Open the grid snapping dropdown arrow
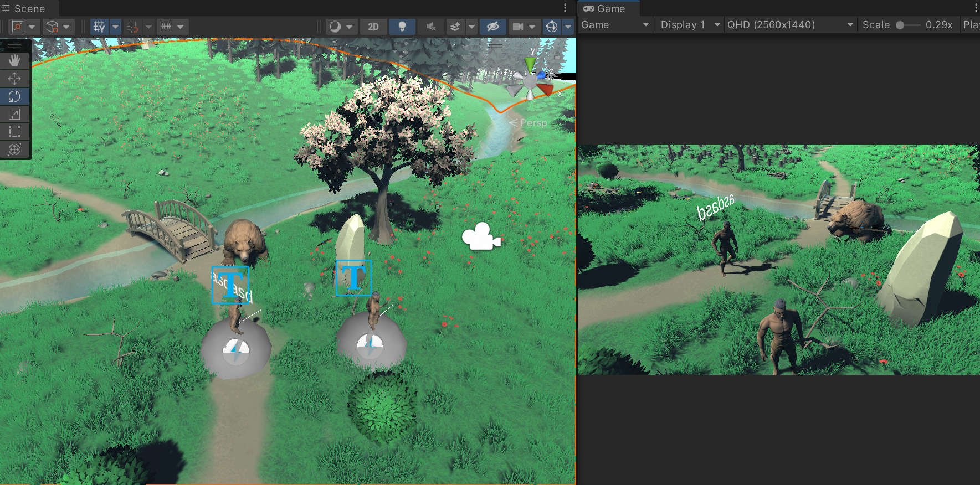The height and width of the screenshot is (485, 980). [148, 27]
